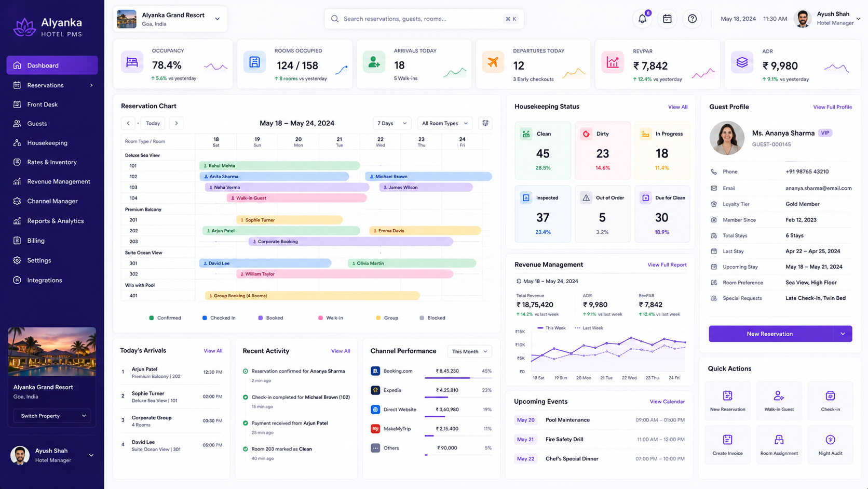
Task: Click View Calendar link
Action: click(x=667, y=402)
